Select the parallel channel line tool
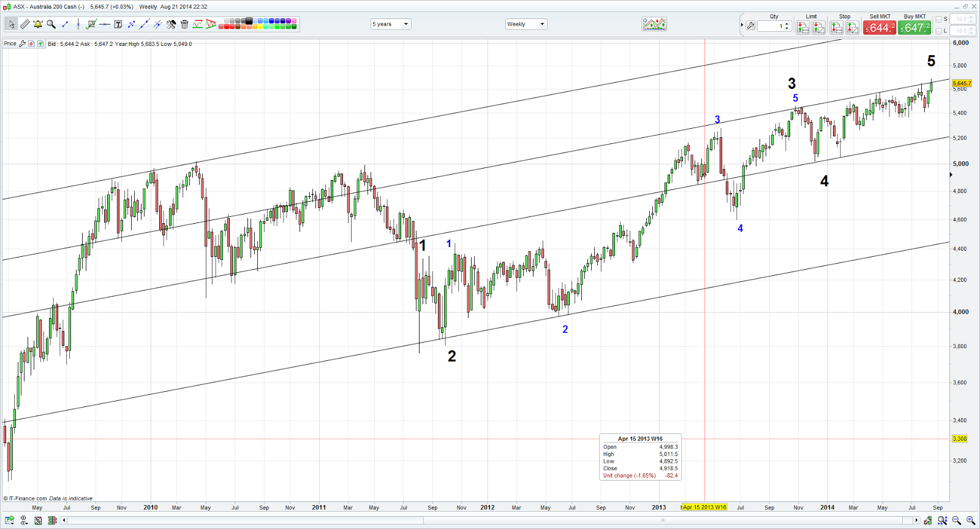Screen dimensions: 980x529 pyautogui.click(x=158, y=25)
